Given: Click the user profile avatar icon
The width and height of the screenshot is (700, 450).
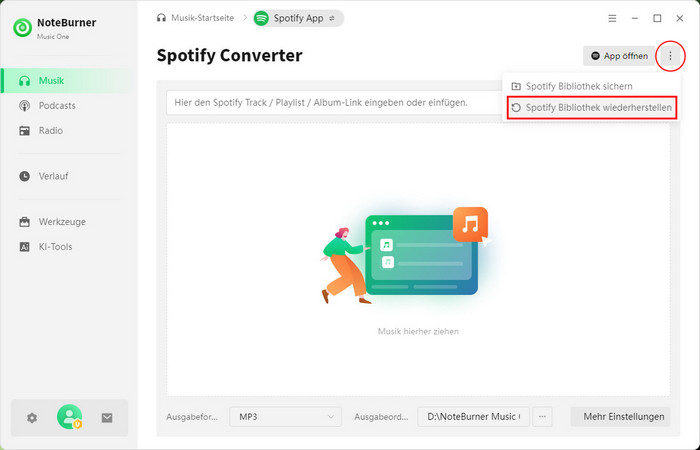Looking at the screenshot, I should coord(69,417).
